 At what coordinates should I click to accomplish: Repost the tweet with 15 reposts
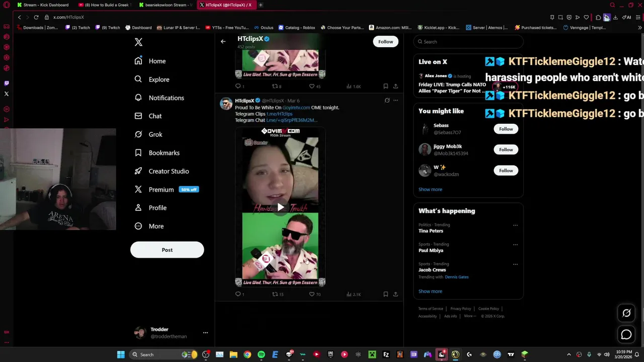point(278,294)
